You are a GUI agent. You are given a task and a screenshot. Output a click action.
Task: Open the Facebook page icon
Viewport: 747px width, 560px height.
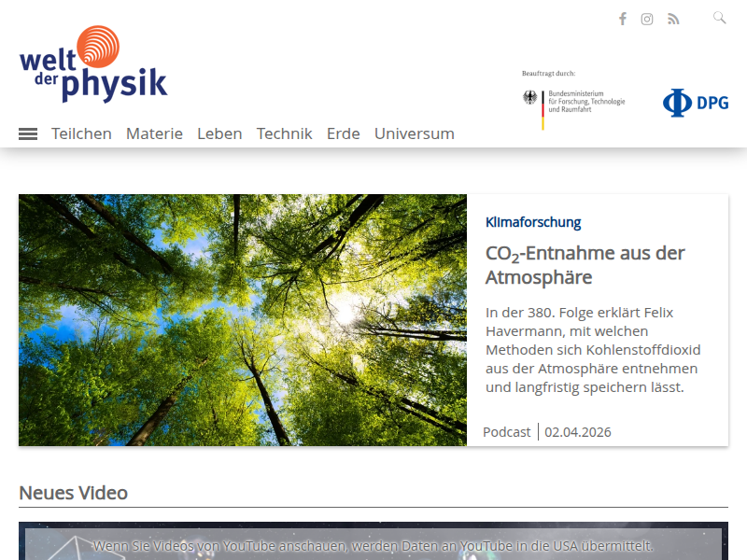pos(623,19)
